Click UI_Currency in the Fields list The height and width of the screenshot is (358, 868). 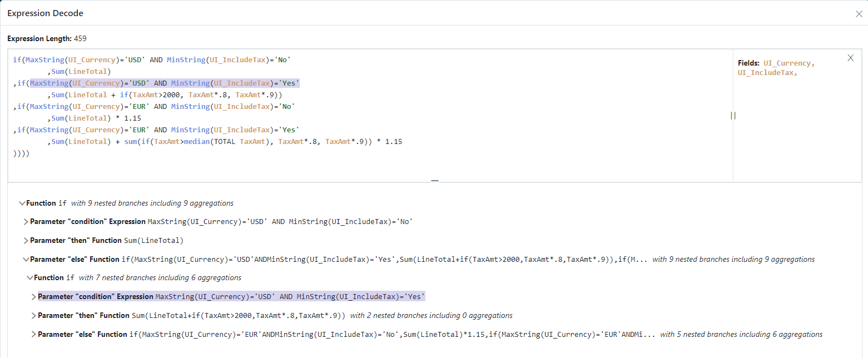[788, 63]
